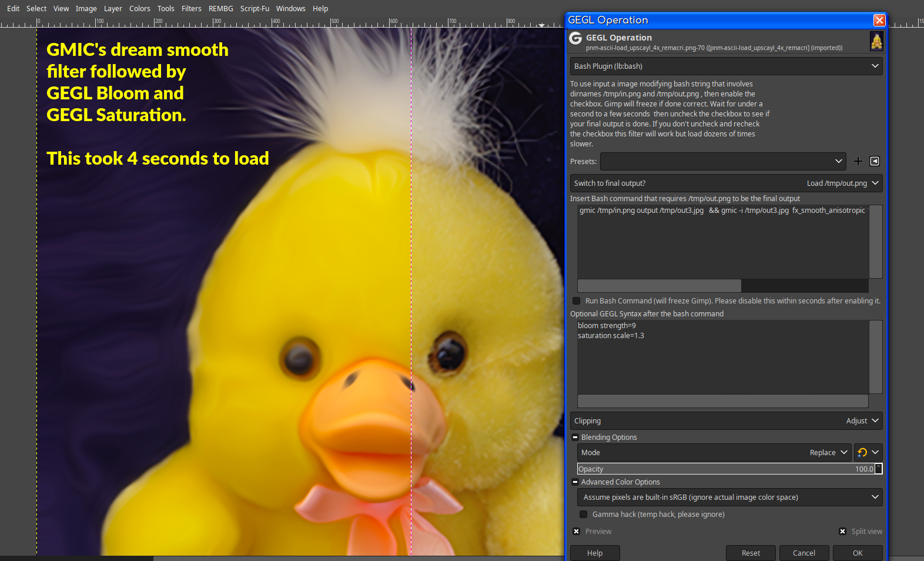Open the Edit menu
Image resolution: width=924 pixels, height=561 pixels.
click(x=13, y=8)
